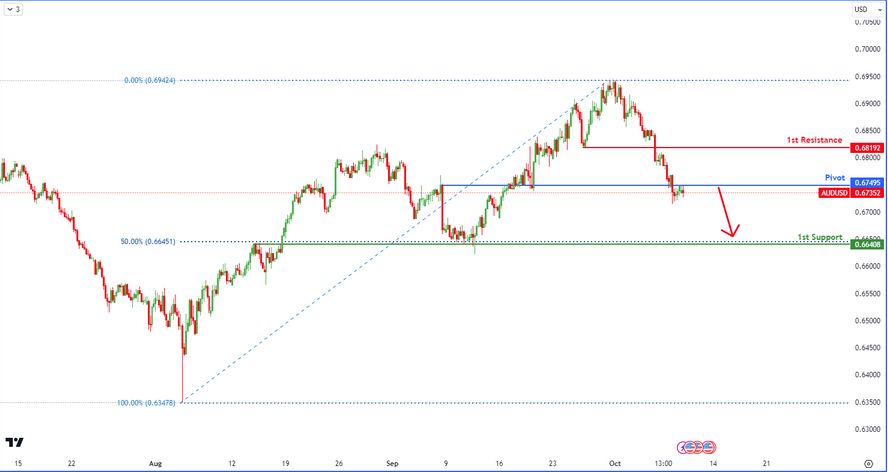Click the 'Aug' date on time axis
Image resolution: width=888 pixels, height=472 pixels.
click(x=155, y=464)
